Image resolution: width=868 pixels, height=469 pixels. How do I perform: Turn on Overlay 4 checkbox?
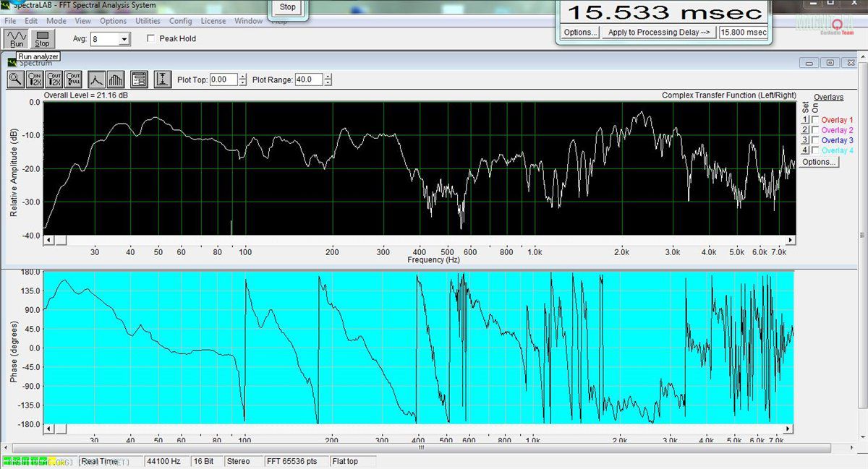pos(816,150)
